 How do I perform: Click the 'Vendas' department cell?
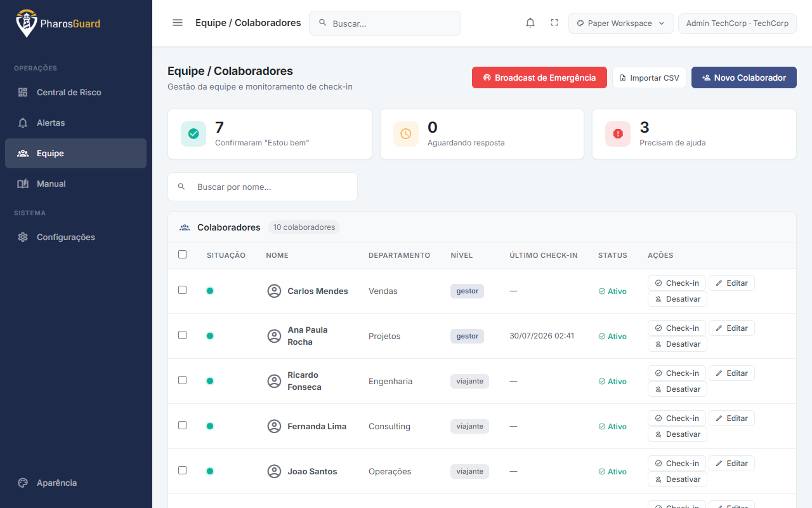(383, 291)
